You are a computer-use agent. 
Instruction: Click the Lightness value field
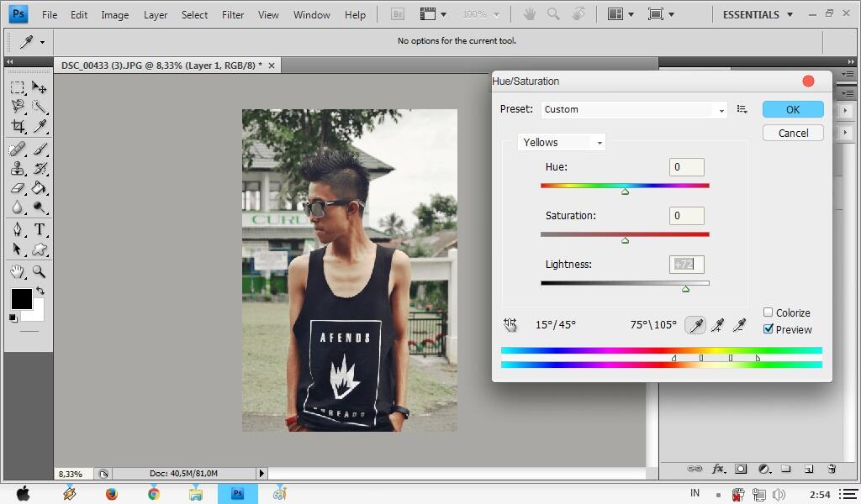(x=686, y=265)
